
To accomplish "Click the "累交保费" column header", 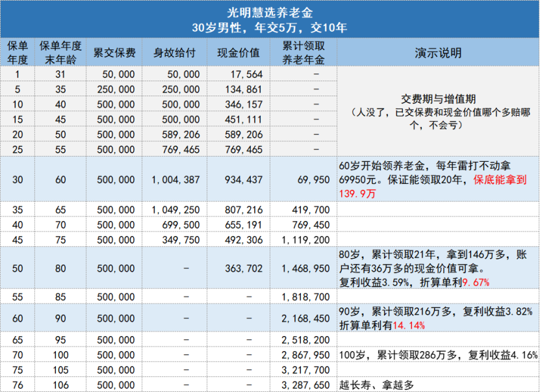I will point(114,53).
